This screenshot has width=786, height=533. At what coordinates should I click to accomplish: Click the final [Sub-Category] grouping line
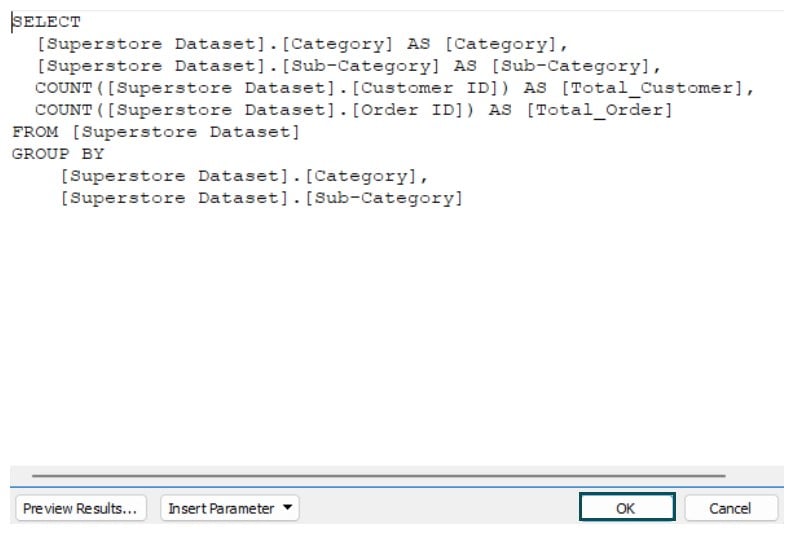point(261,199)
